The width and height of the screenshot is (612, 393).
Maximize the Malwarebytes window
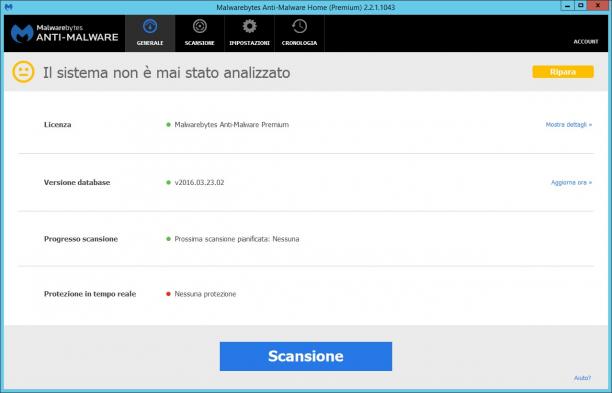tap(581, 5)
